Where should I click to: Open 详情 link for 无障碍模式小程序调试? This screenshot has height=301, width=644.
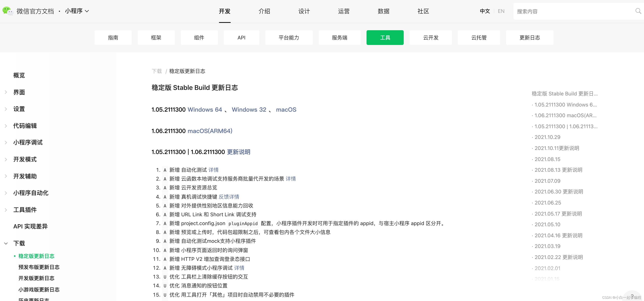click(239, 268)
